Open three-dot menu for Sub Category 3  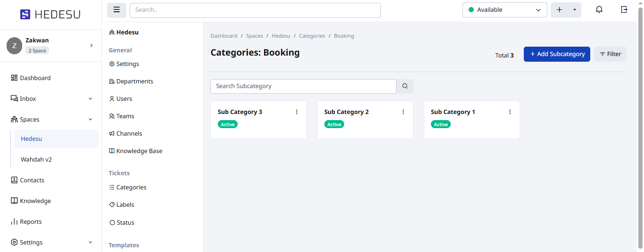pyautogui.click(x=297, y=112)
